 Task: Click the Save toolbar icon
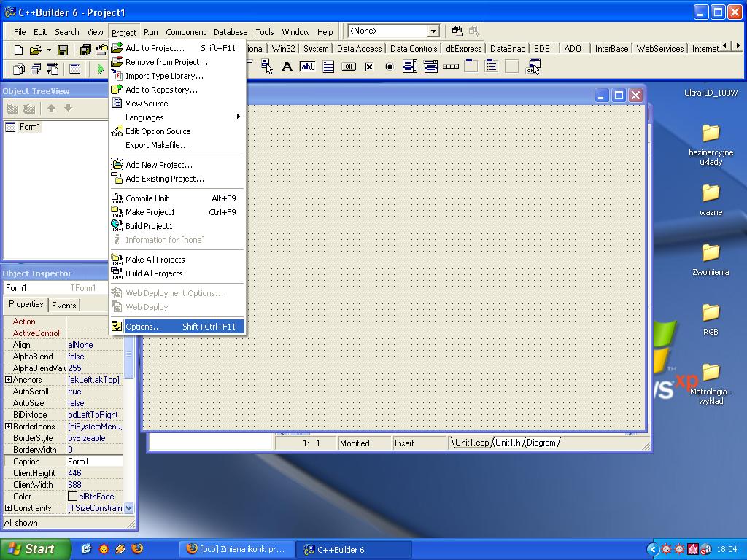click(x=63, y=50)
